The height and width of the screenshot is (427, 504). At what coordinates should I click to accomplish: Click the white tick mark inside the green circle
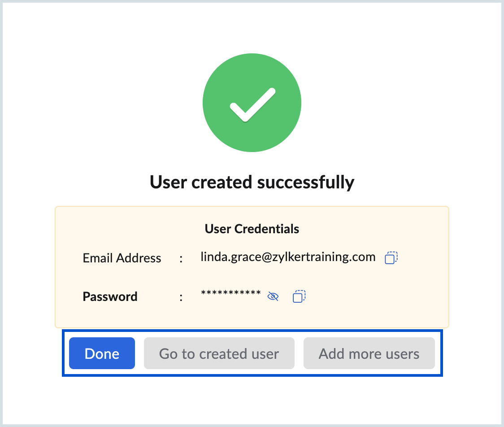pos(252,105)
